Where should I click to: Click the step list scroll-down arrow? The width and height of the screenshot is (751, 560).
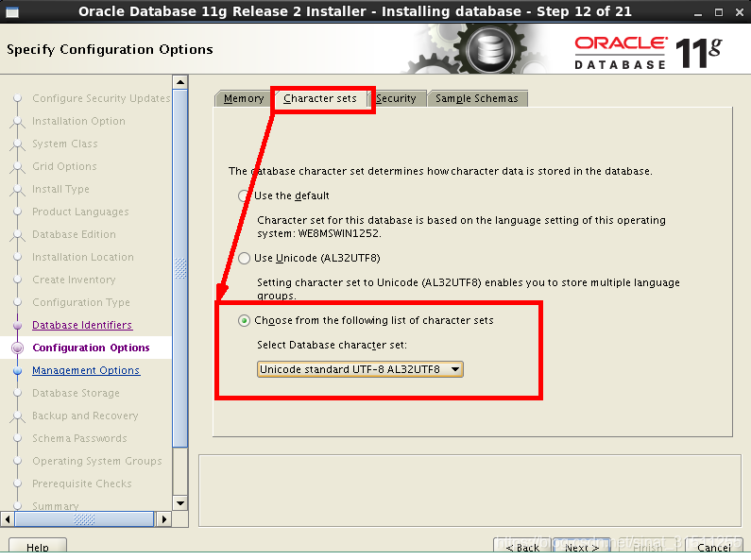tap(180, 503)
